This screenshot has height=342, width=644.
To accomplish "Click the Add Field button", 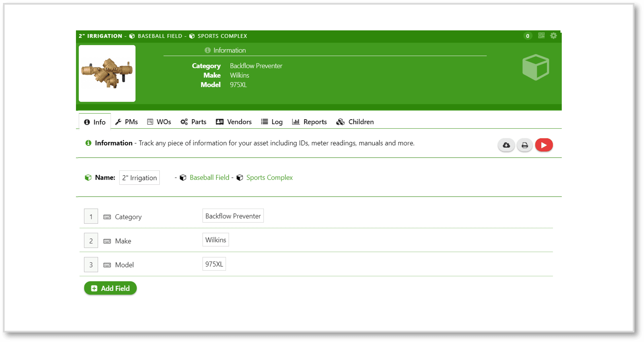I will coord(110,288).
